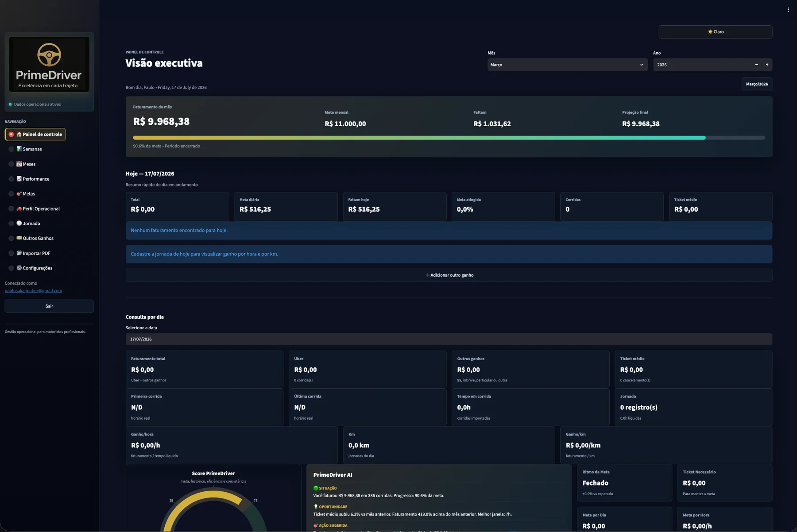797x532 pixels.
Task: Click the monthly goal progress bar
Action: coord(449,138)
